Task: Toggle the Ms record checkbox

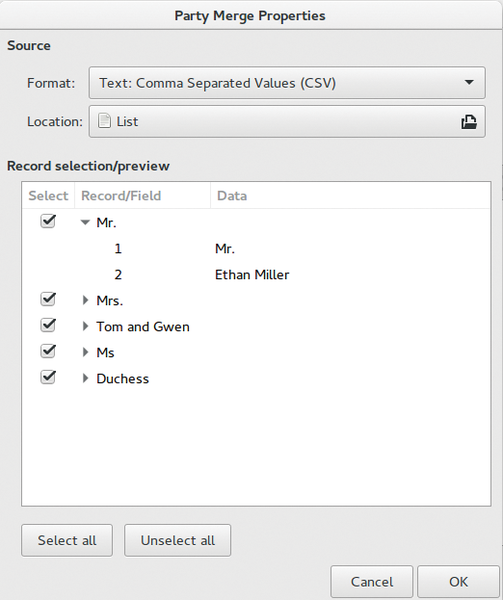Action: [x=48, y=352]
